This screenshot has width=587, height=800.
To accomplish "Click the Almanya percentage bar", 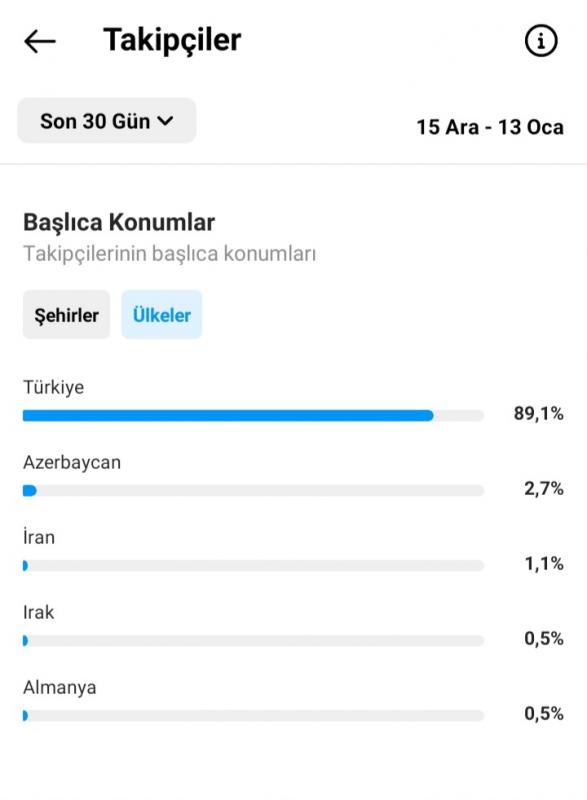I will 253,715.
